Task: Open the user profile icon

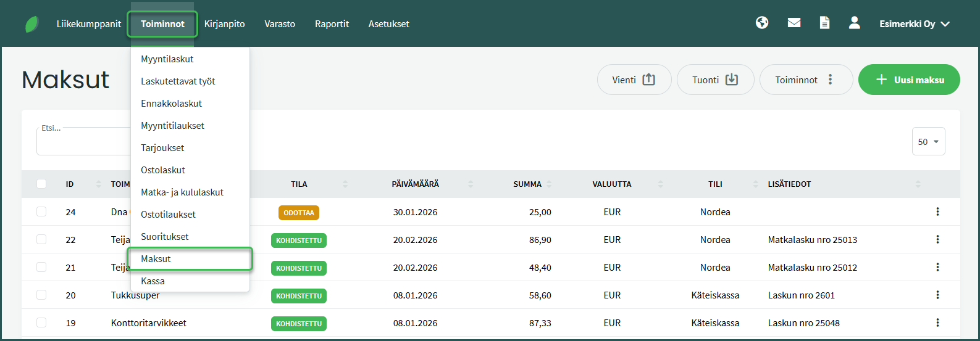Action: [855, 23]
